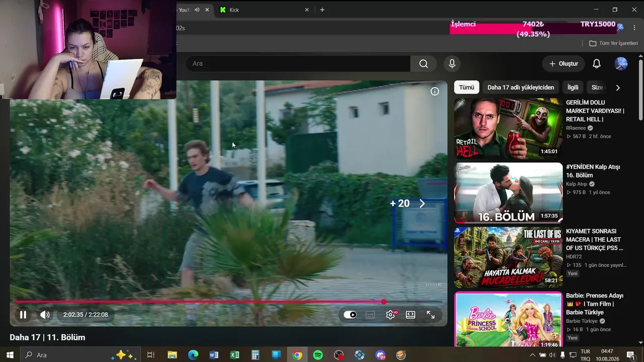Open the Oluştur create menu
Viewport: 644px width, 362px height.
tap(563, 64)
